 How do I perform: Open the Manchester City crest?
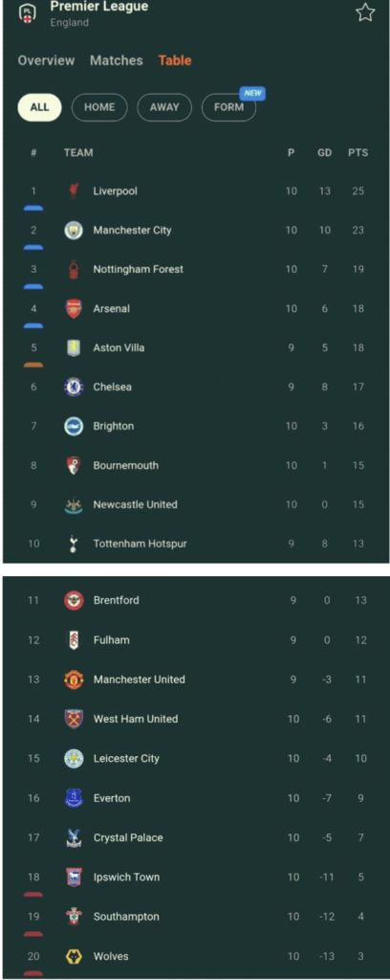(74, 231)
